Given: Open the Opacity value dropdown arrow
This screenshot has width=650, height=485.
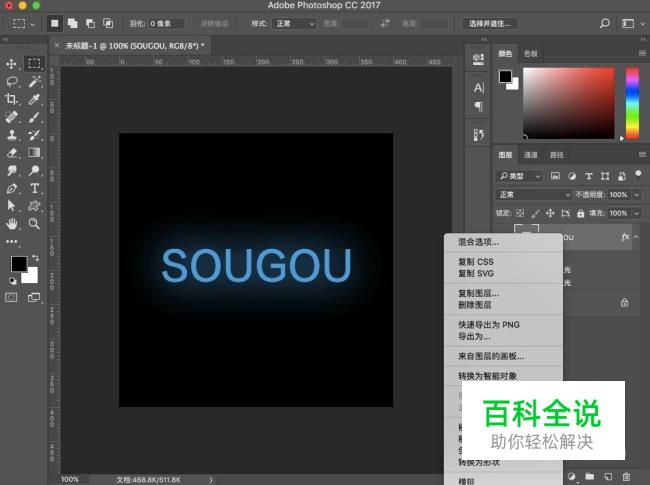Looking at the screenshot, I should coord(637,194).
